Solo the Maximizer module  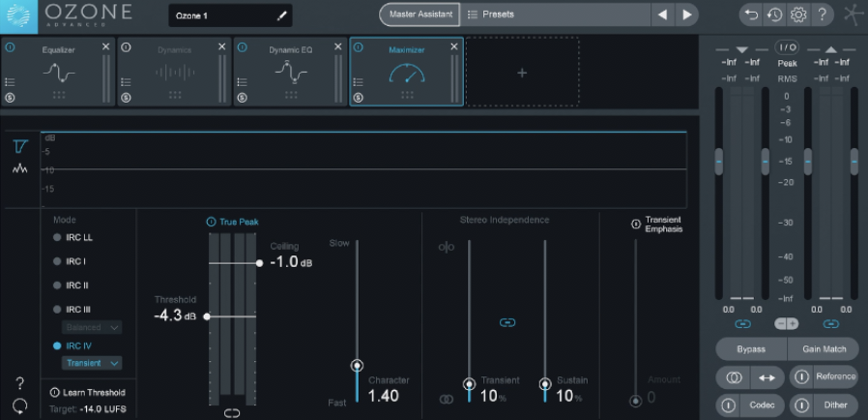[359, 98]
